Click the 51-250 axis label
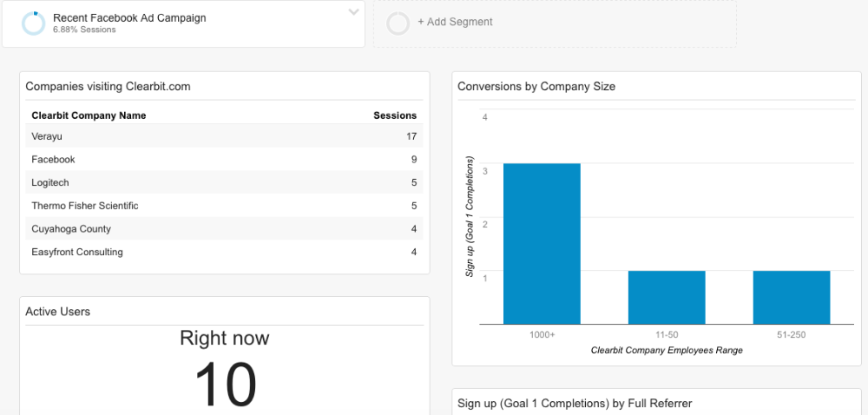 pyautogui.click(x=792, y=335)
